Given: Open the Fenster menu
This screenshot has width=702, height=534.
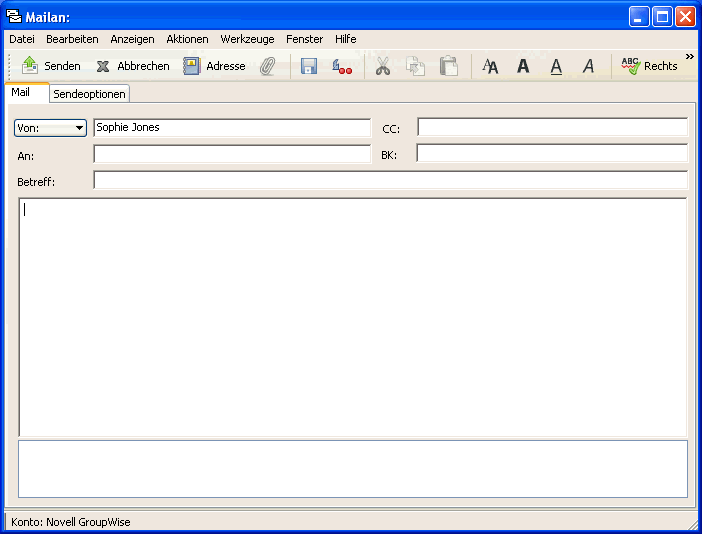Looking at the screenshot, I should coord(304,39).
